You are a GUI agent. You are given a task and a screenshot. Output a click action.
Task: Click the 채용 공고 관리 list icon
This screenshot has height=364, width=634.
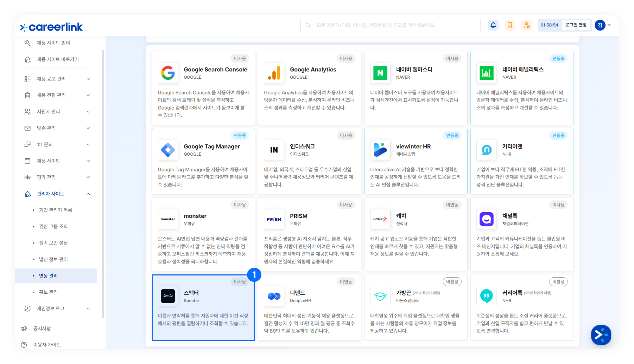pos(27,79)
